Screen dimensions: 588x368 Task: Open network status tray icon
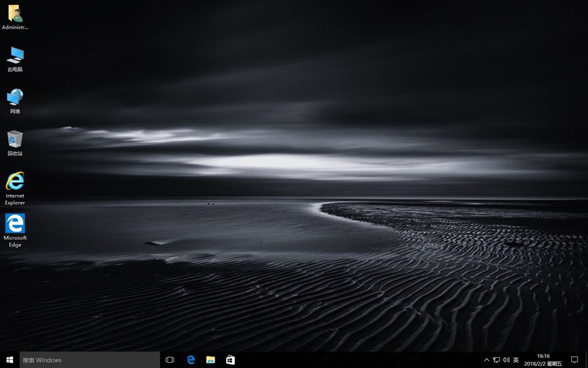tap(497, 360)
